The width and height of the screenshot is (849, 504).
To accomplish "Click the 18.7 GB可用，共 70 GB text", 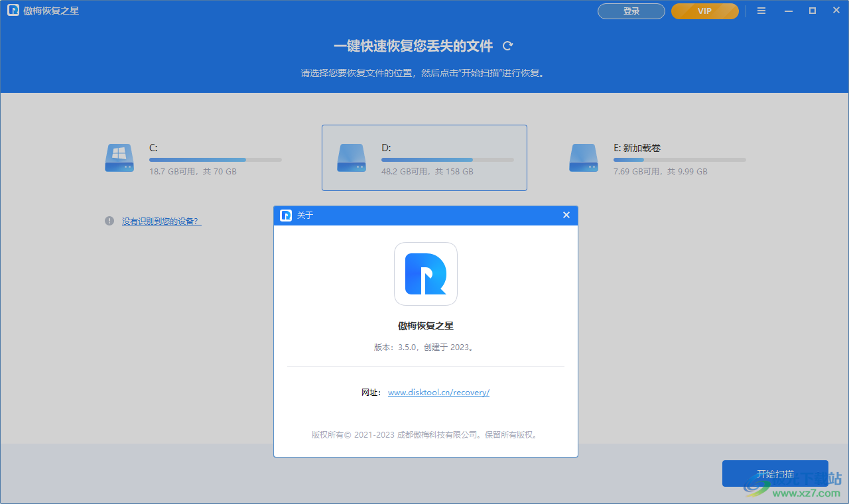I will point(193,172).
